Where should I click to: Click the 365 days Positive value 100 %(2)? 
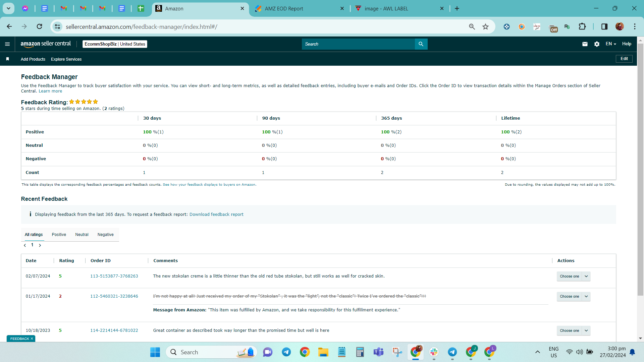(x=391, y=132)
